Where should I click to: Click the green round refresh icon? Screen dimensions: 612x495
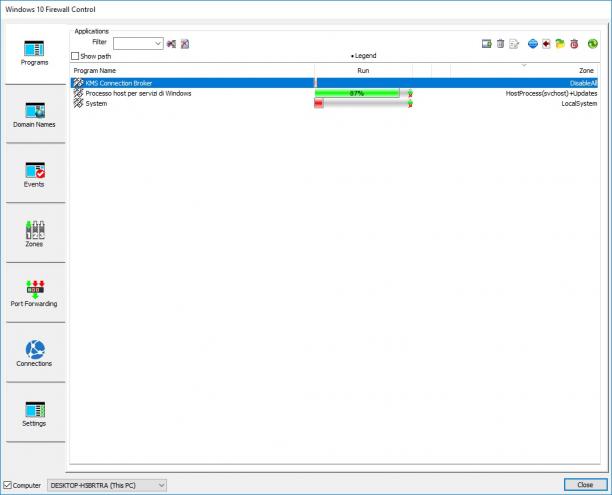(592, 44)
